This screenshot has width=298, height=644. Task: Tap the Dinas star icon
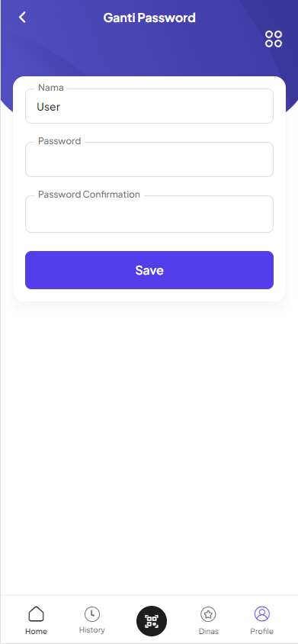208,614
